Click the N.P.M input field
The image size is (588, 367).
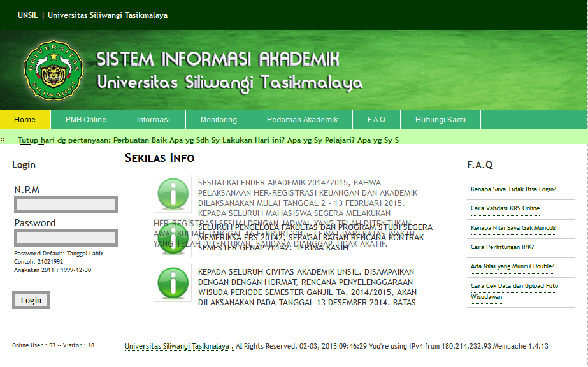(66, 205)
